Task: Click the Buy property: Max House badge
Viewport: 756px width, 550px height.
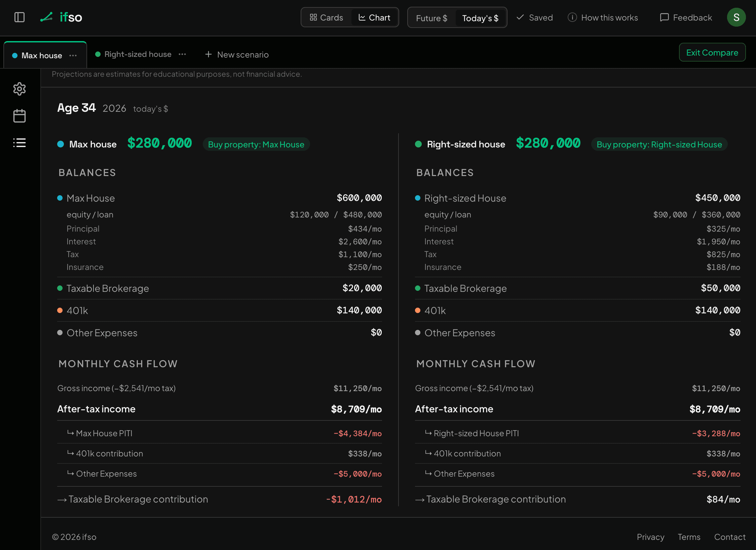Action: (x=256, y=144)
